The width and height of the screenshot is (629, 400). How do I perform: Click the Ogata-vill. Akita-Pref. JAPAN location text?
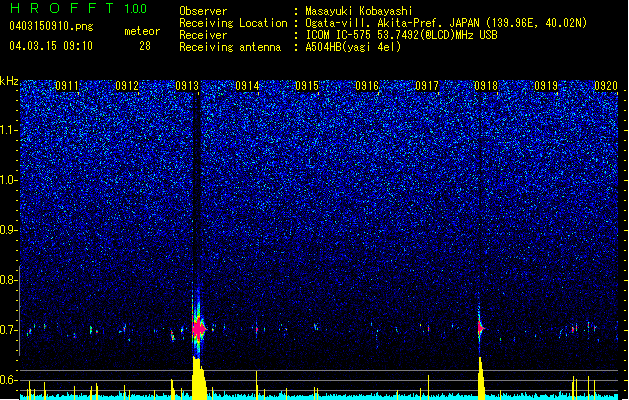(x=446, y=23)
